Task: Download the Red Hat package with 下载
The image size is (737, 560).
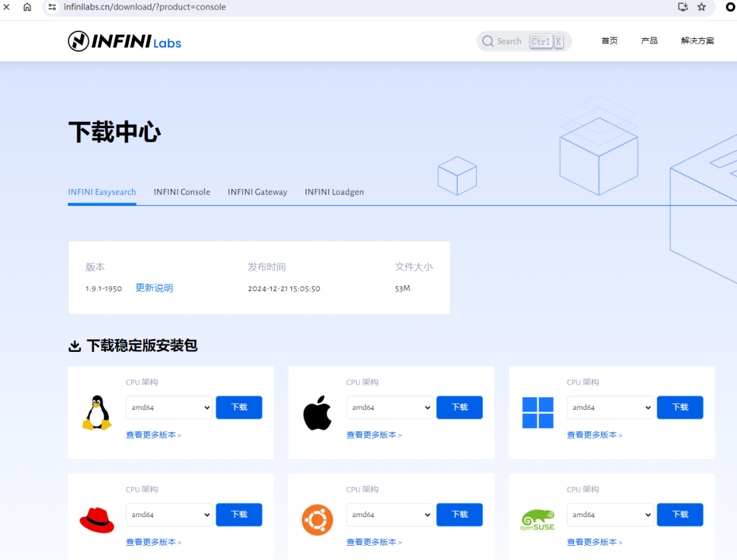Action: 239,514
